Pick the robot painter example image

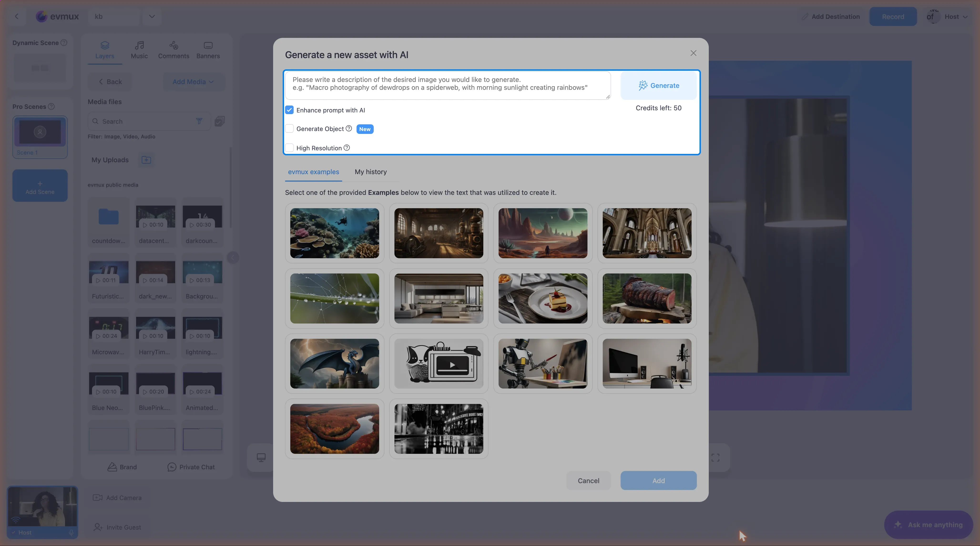pyautogui.click(x=542, y=364)
